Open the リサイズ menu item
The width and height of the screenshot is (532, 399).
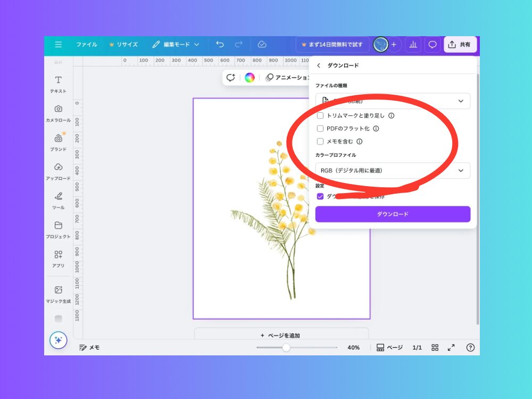pos(123,45)
